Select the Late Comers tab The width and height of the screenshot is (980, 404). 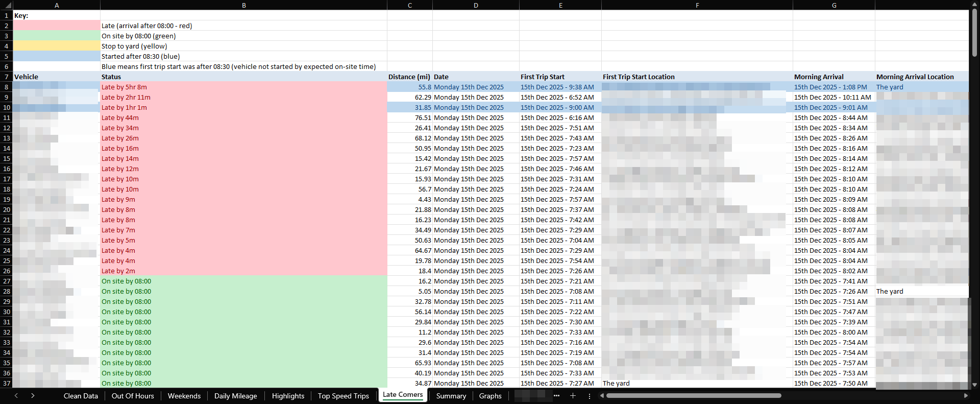click(403, 395)
